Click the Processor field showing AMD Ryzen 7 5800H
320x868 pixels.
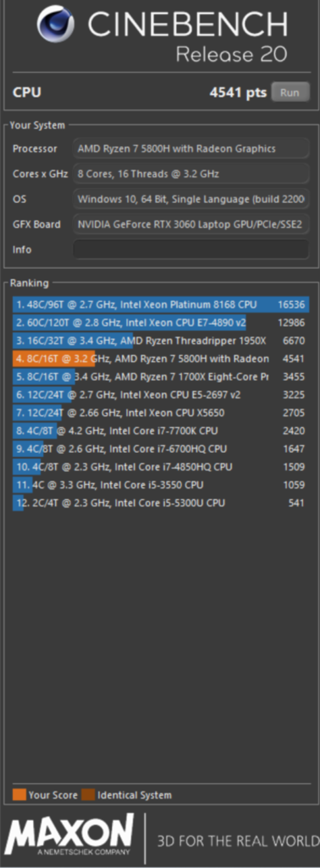click(191, 149)
